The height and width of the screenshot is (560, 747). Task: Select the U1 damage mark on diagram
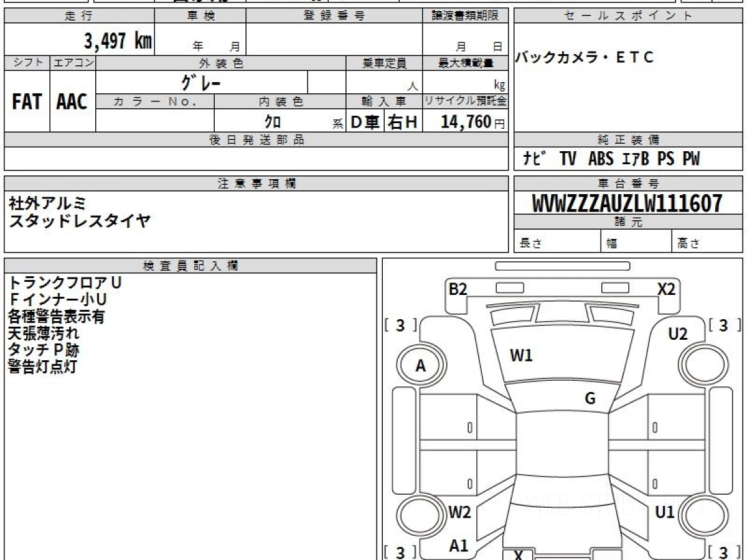(x=665, y=513)
